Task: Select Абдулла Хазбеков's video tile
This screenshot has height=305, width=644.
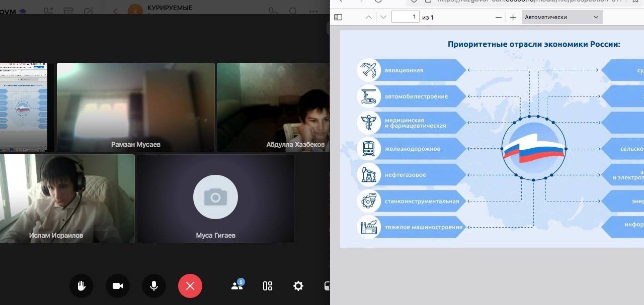Action: point(273,107)
